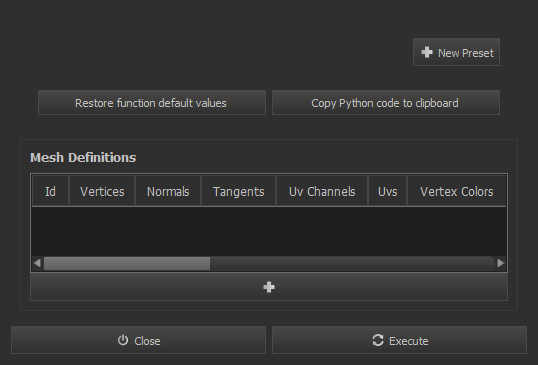538x365 pixels.
Task: Select the Vertices column header
Action: coord(102,191)
